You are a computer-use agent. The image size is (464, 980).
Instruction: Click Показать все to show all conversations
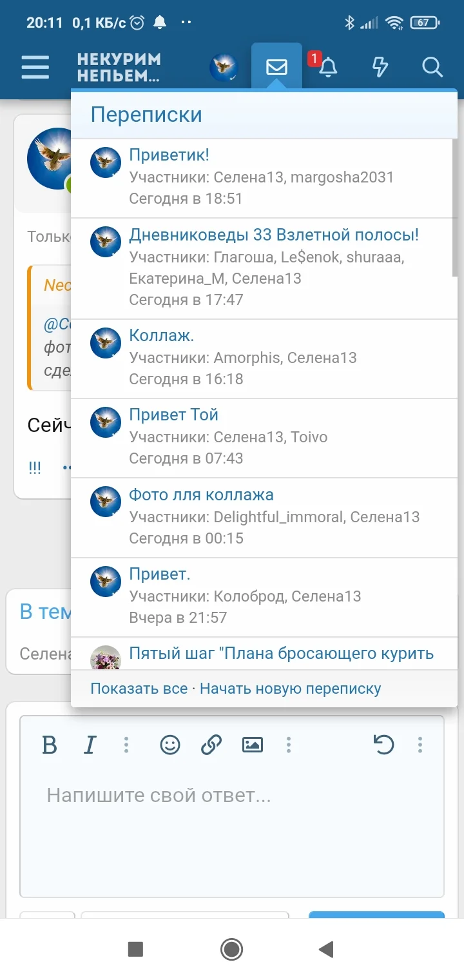[x=138, y=689]
